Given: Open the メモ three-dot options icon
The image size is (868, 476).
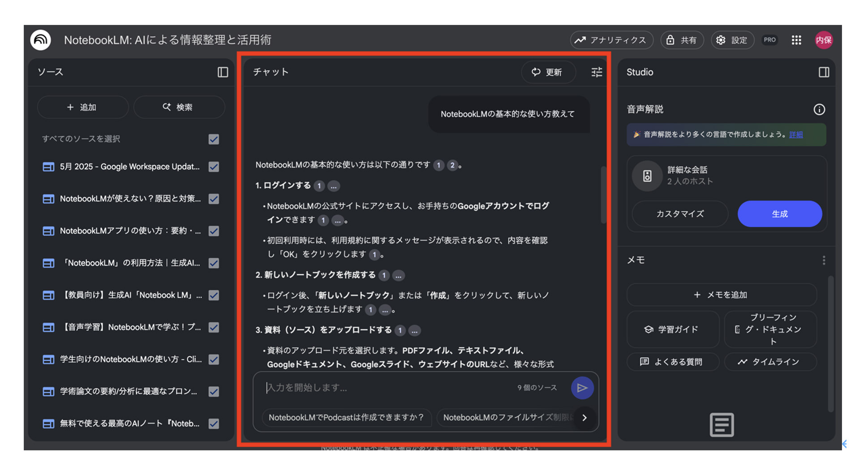Looking at the screenshot, I should pyautogui.click(x=823, y=260).
